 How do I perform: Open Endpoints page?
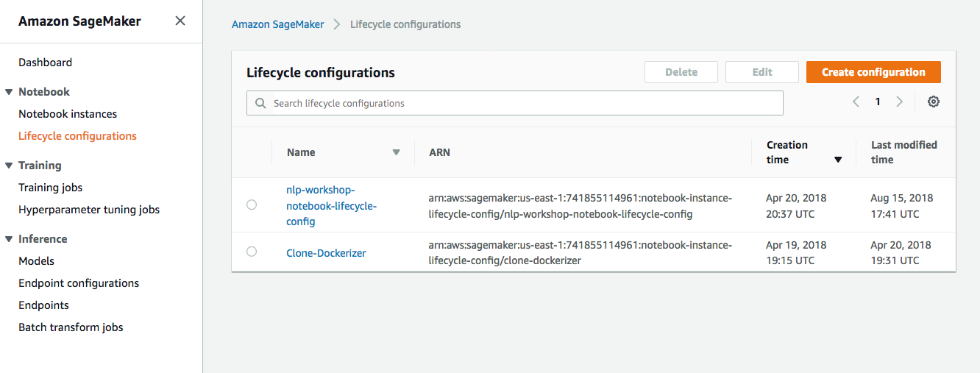point(43,305)
